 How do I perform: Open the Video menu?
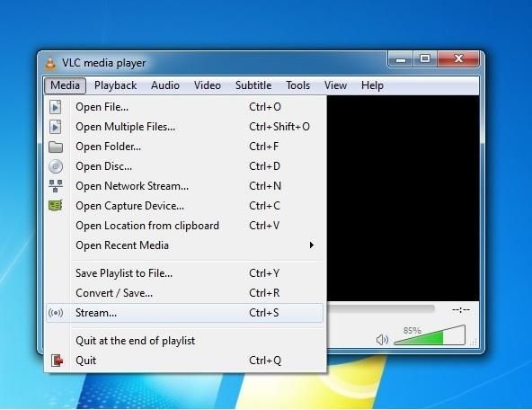tap(208, 85)
